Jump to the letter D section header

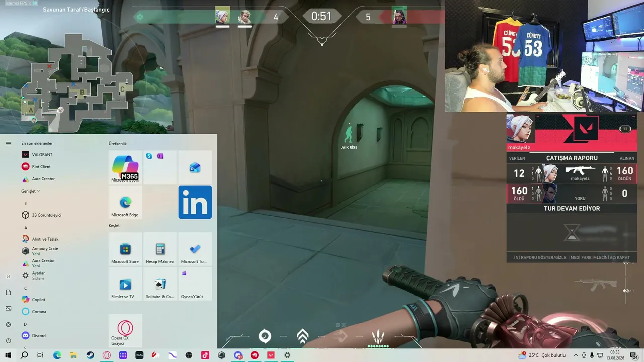point(26,324)
